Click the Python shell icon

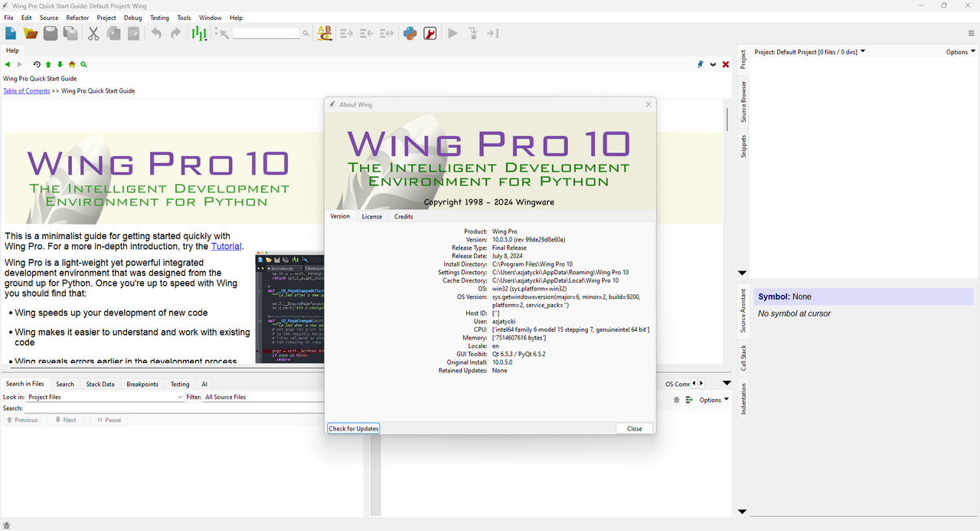tap(410, 33)
